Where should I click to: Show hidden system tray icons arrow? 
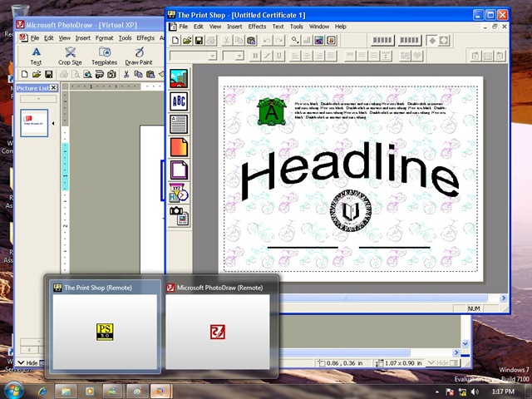coord(437,392)
